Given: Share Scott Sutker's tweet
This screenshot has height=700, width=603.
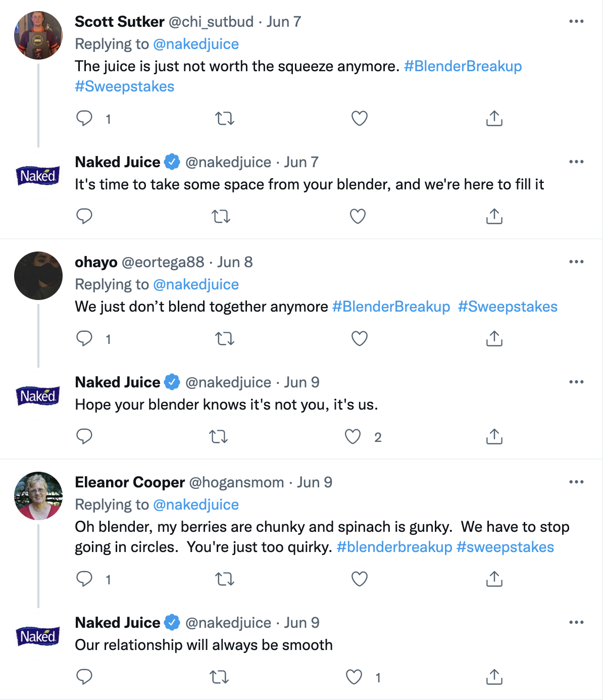Looking at the screenshot, I should [x=494, y=118].
